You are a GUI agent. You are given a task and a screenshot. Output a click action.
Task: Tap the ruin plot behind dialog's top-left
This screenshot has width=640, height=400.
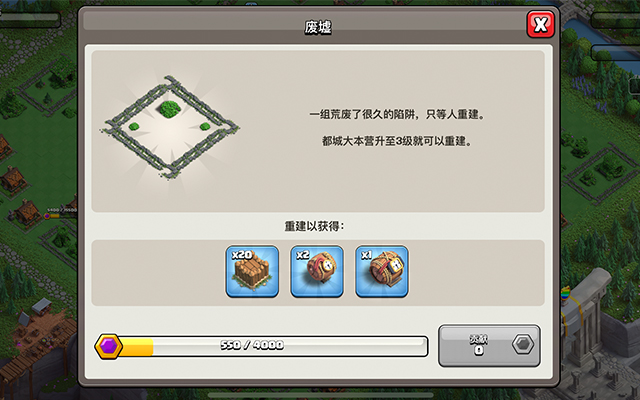pos(45,92)
